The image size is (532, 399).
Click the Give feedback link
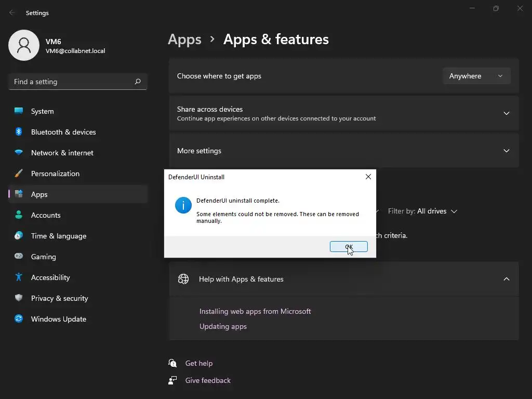[208, 380]
